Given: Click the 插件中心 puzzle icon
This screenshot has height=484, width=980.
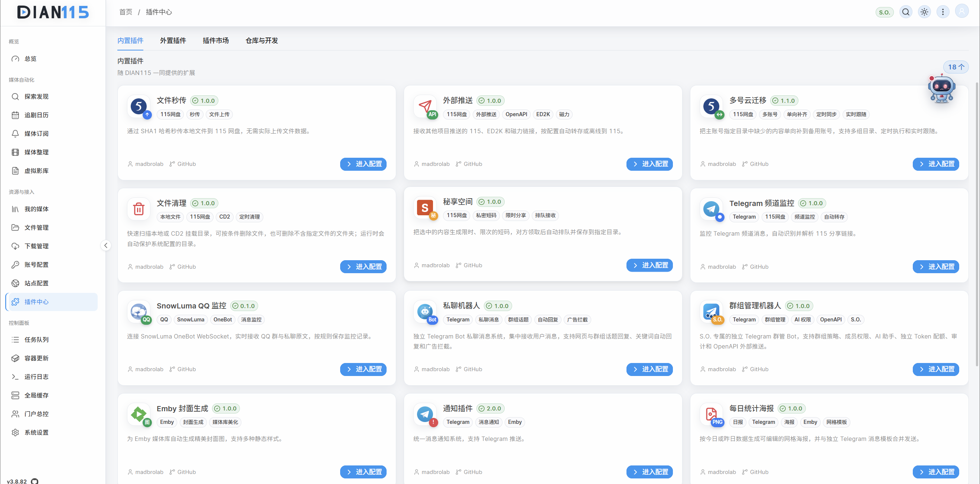Looking at the screenshot, I should pos(15,302).
